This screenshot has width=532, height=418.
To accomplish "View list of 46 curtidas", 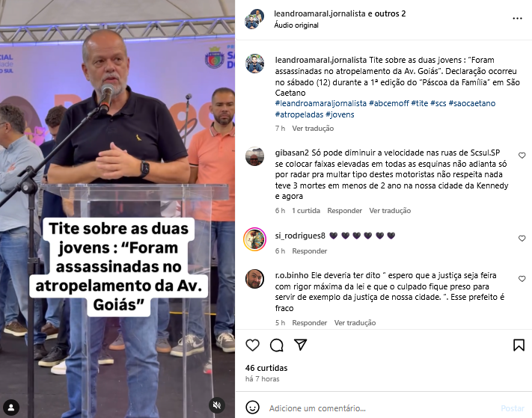I will 266,368.
